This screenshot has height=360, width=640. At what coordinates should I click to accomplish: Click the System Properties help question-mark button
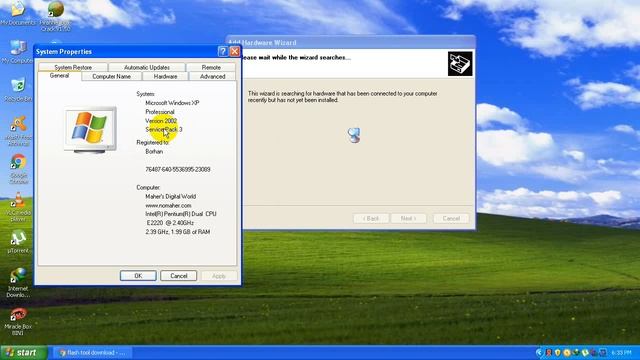(x=222, y=51)
